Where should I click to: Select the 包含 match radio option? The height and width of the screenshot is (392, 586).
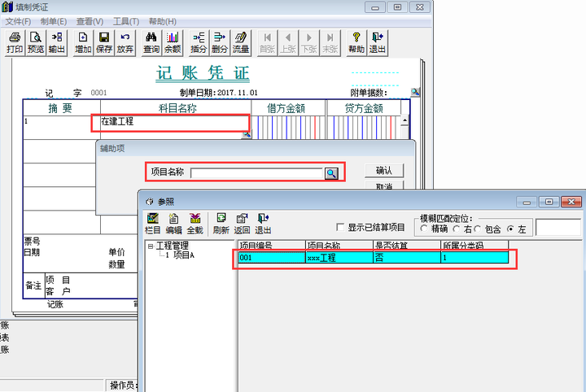(478, 229)
